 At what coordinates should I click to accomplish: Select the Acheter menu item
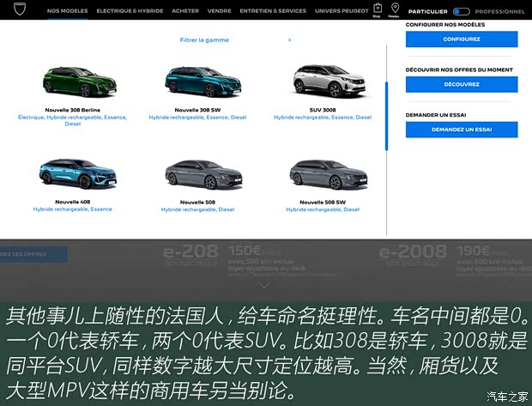pos(185,11)
